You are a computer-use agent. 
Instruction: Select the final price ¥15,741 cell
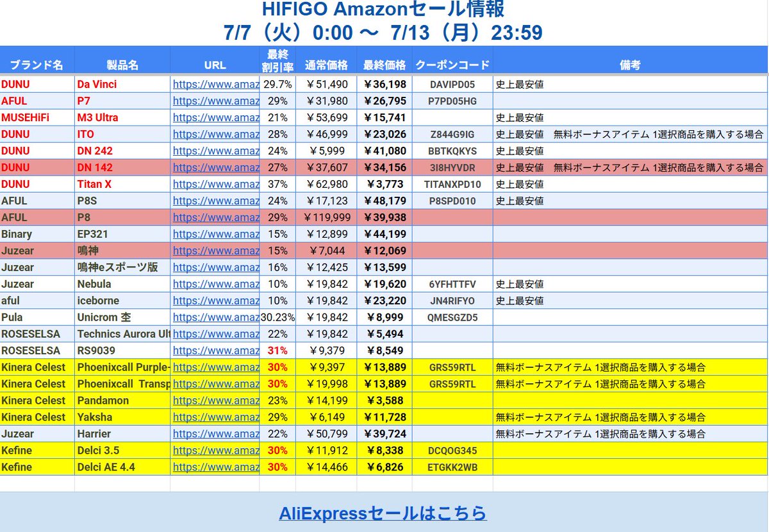pyautogui.click(x=384, y=117)
